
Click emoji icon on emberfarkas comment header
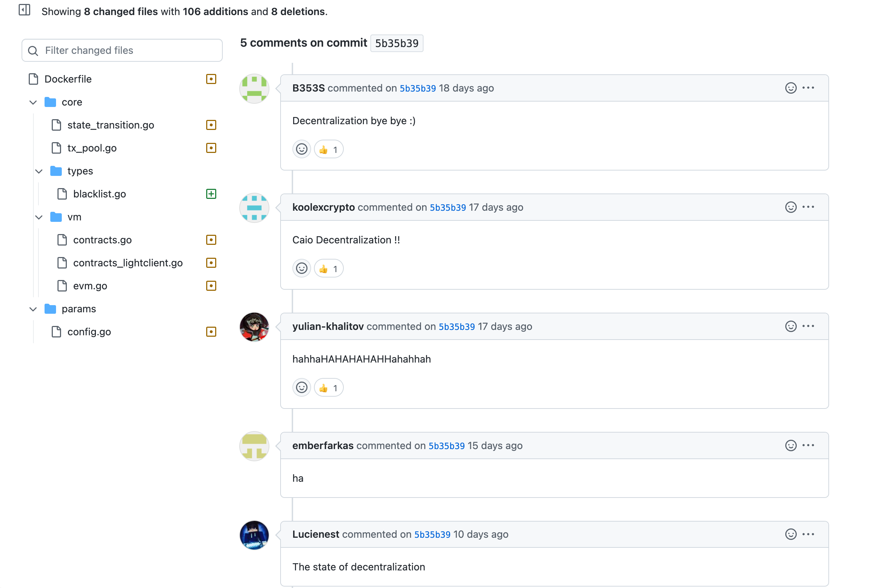[790, 445]
